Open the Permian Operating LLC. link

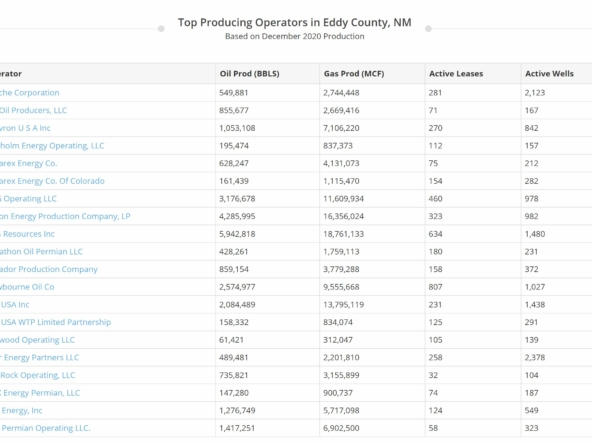click(x=45, y=428)
